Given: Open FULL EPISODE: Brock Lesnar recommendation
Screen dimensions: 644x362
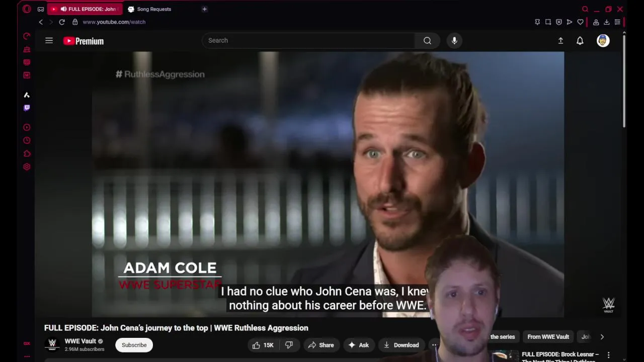Looking at the screenshot, I should point(560,356).
